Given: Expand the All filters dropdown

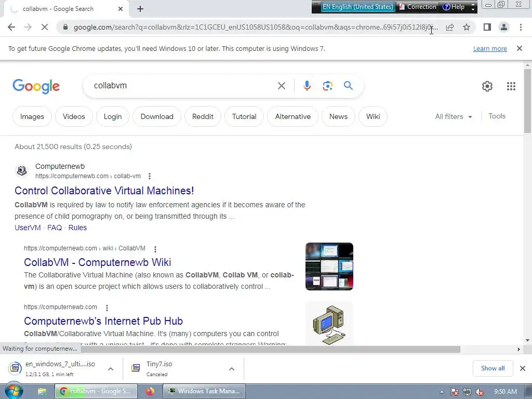Looking at the screenshot, I should (454, 116).
